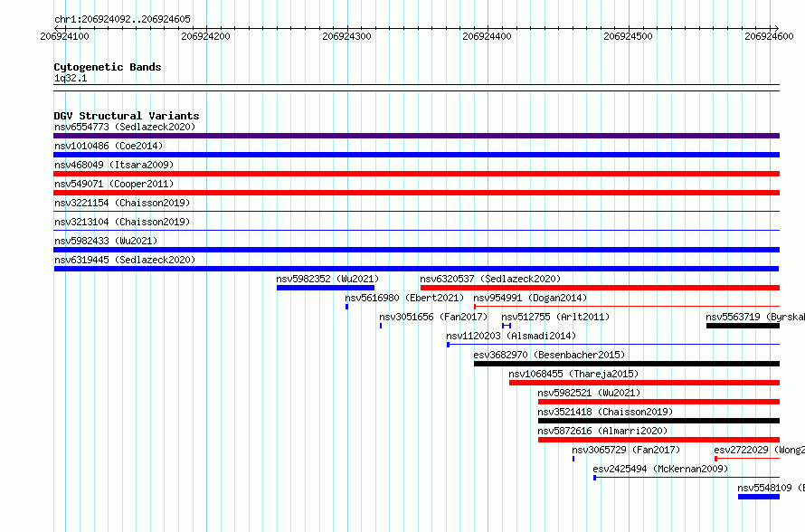This screenshot has width=805, height=532.
Task: Click the 1q32.1 band label
Action: 71,78
